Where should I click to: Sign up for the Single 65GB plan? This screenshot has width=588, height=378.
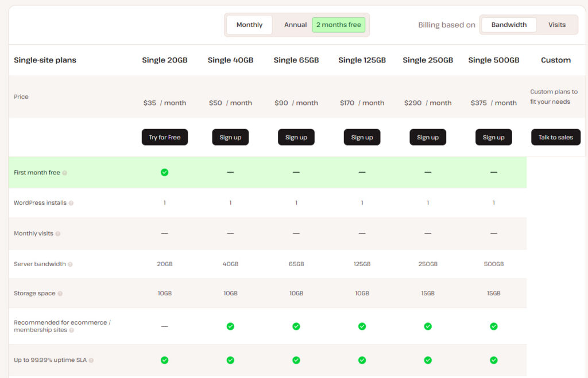click(x=296, y=137)
